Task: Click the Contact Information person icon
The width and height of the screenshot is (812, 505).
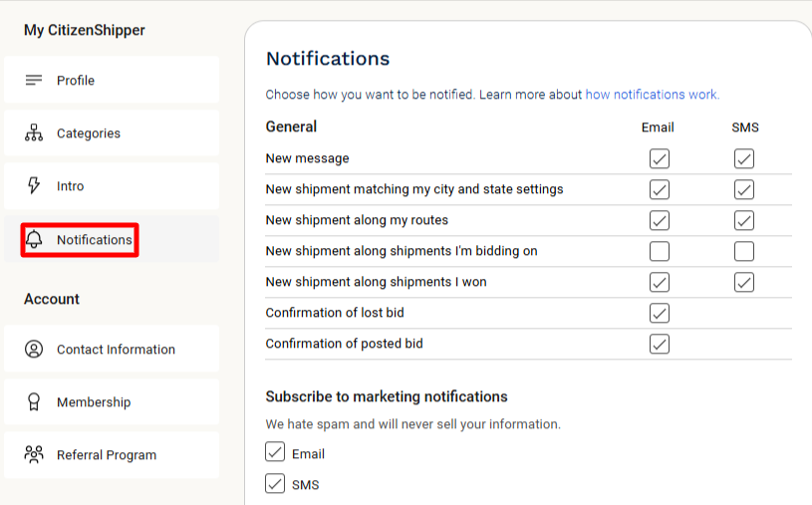Action: (34, 349)
